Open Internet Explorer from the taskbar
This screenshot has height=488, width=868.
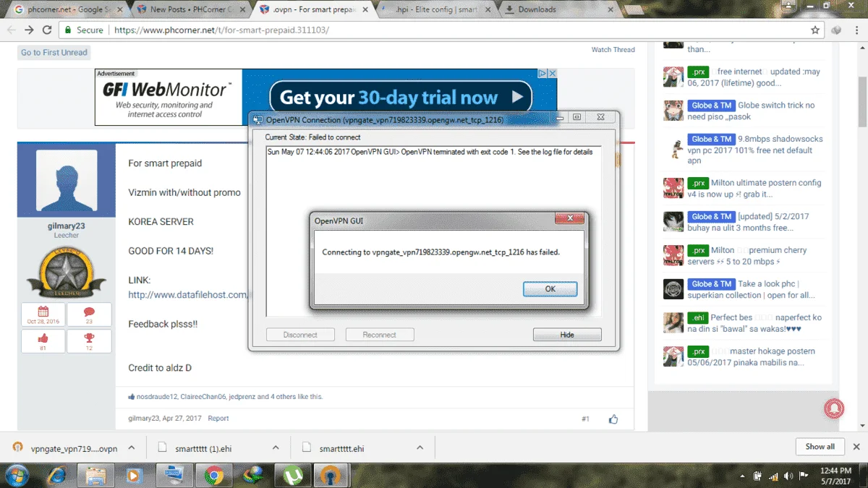coord(58,476)
